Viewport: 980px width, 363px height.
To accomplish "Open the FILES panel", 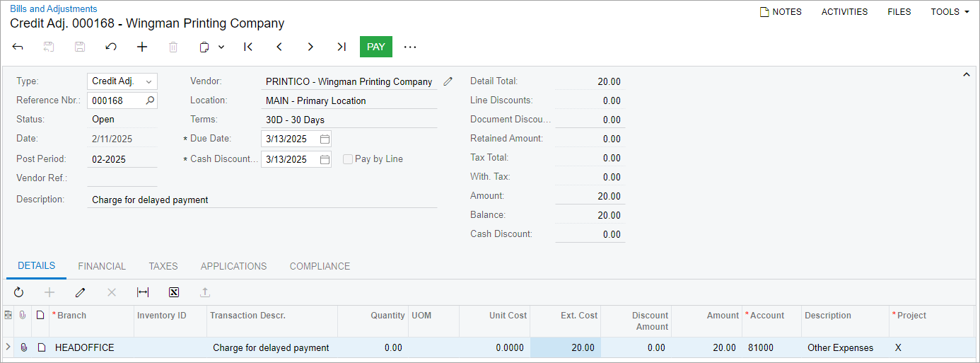I will click(899, 12).
